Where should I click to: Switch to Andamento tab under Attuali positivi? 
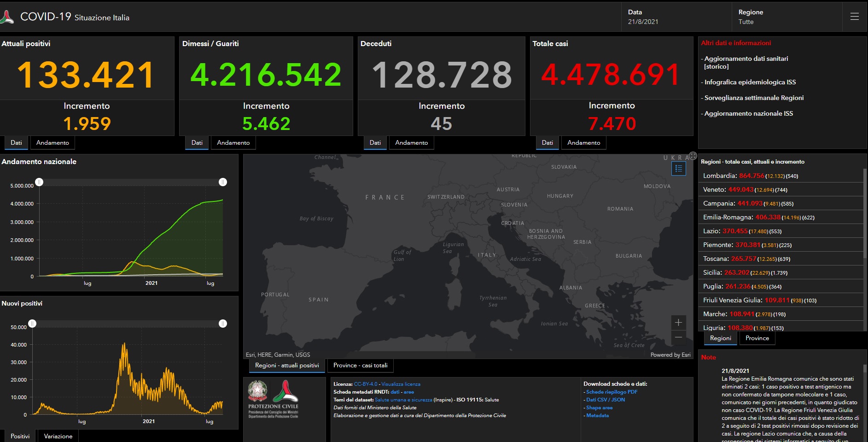[52, 143]
